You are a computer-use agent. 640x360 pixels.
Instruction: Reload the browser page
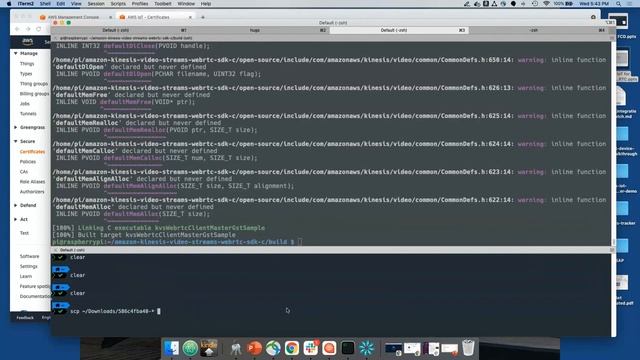tap(38, 29)
